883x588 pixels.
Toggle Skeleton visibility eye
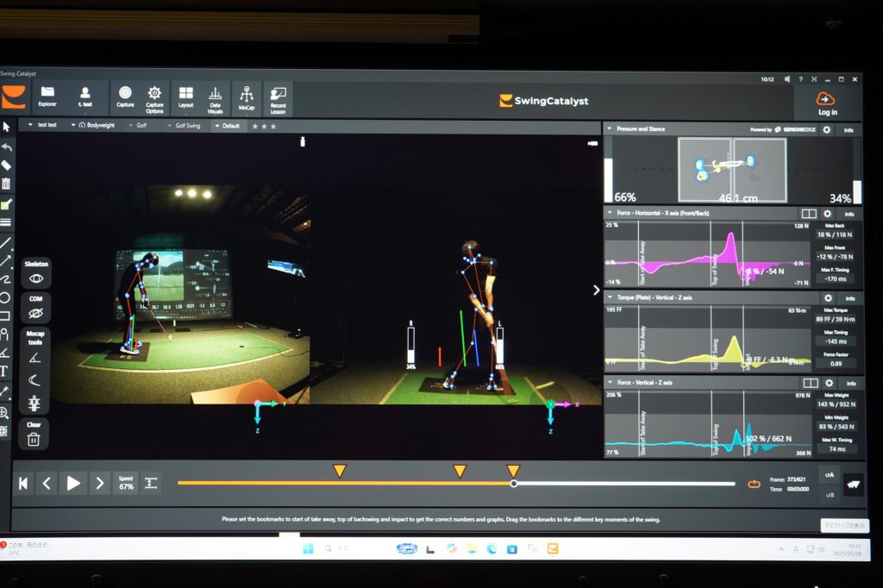pos(35,278)
